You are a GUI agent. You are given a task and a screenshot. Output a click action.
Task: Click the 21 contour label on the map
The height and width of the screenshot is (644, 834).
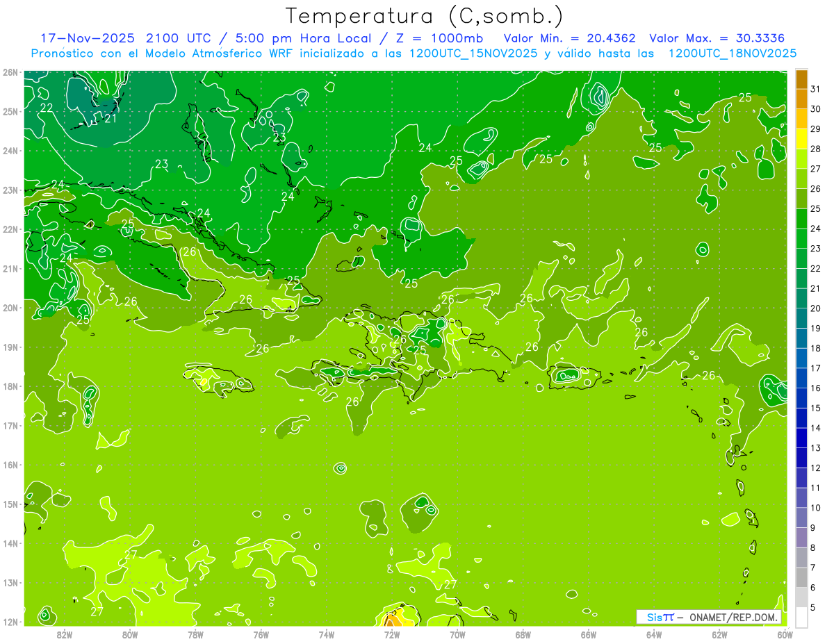[111, 118]
